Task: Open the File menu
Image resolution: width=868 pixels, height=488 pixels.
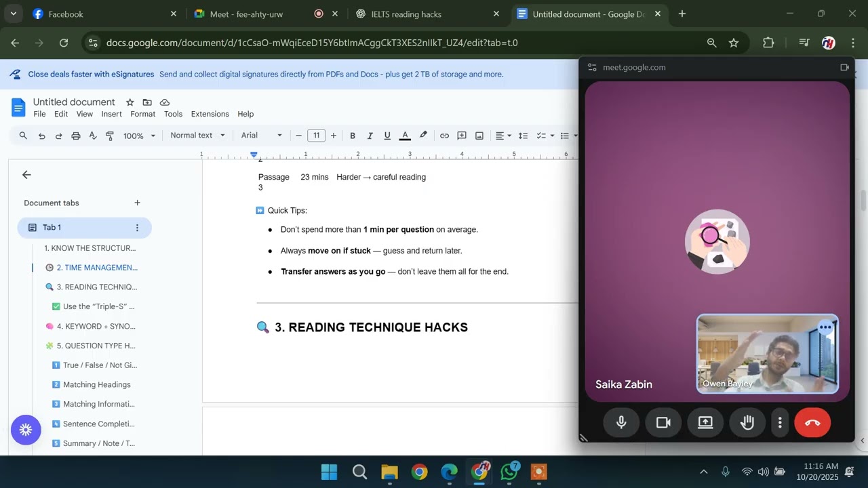Action: point(39,114)
